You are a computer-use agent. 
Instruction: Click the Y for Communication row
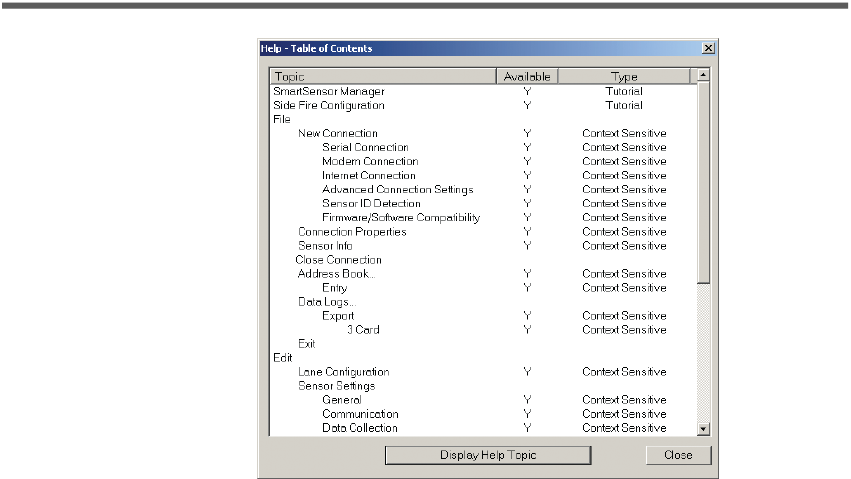pyautogui.click(x=527, y=414)
